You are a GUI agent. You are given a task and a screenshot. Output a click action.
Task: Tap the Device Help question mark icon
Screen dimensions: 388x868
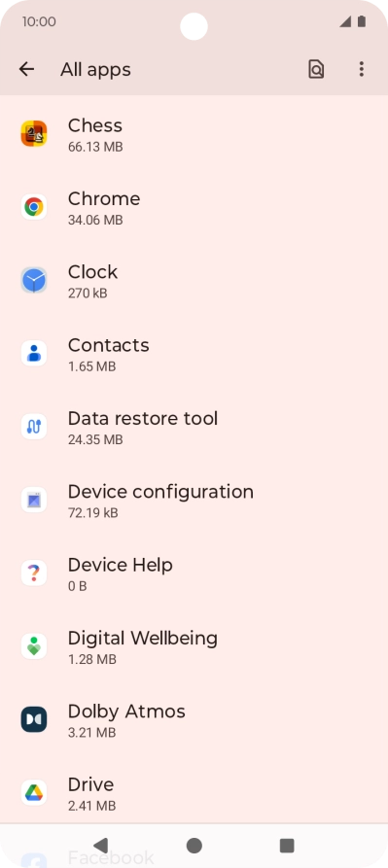click(x=34, y=573)
